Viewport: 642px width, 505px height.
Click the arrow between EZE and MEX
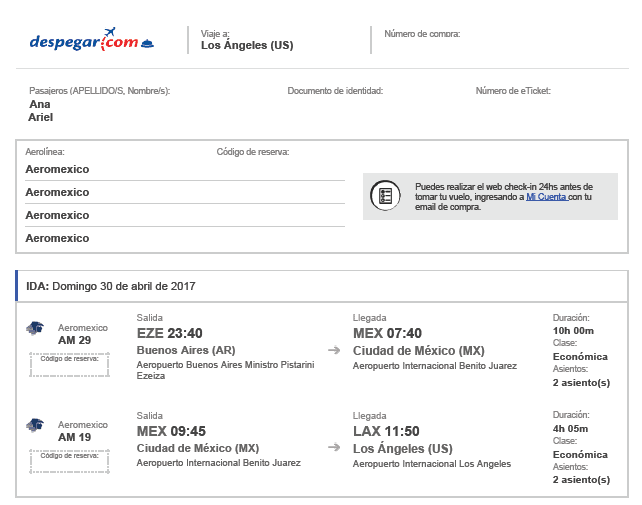click(x=334, y=351)
